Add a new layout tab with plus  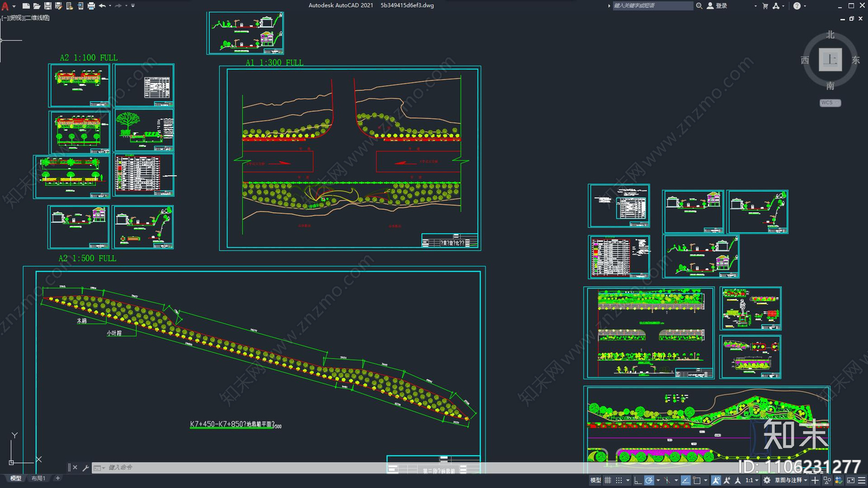[58, 478]
